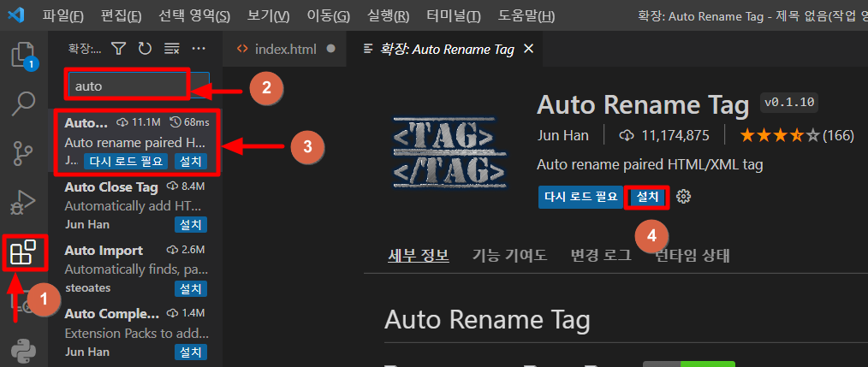
Task: Click the v0.1.10 version badge
Action: pos(789,103)
